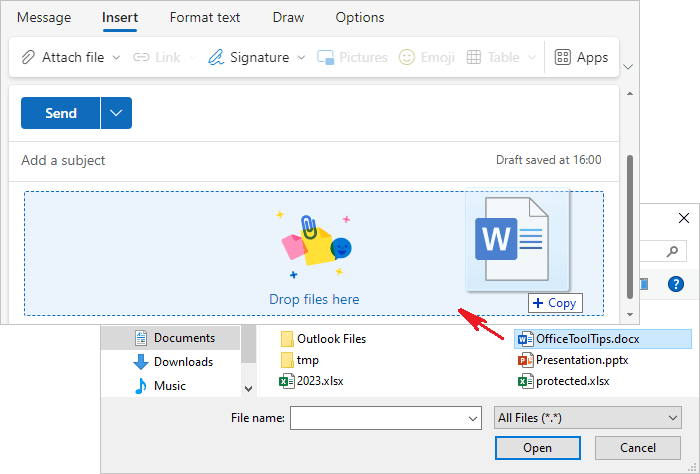Click the Documents folder icon
Viewport: 700px width, 474px height.
pyautogui.click(x=141, y=338)
